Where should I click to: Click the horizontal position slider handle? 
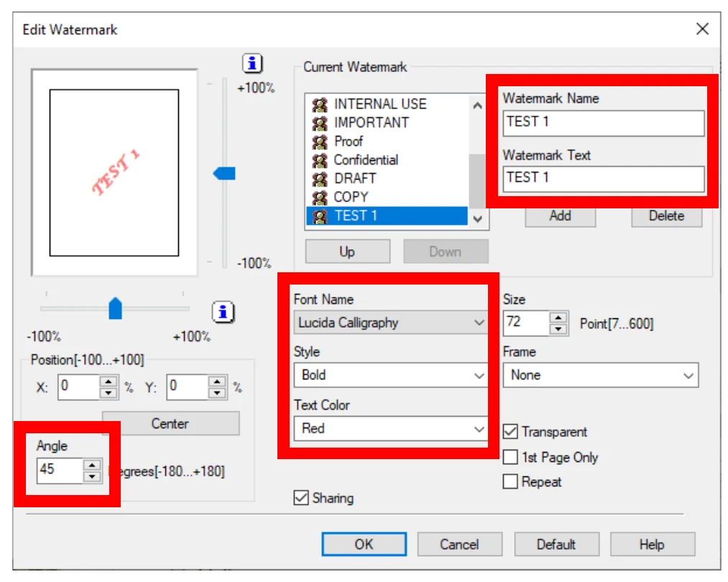point(115,309)
